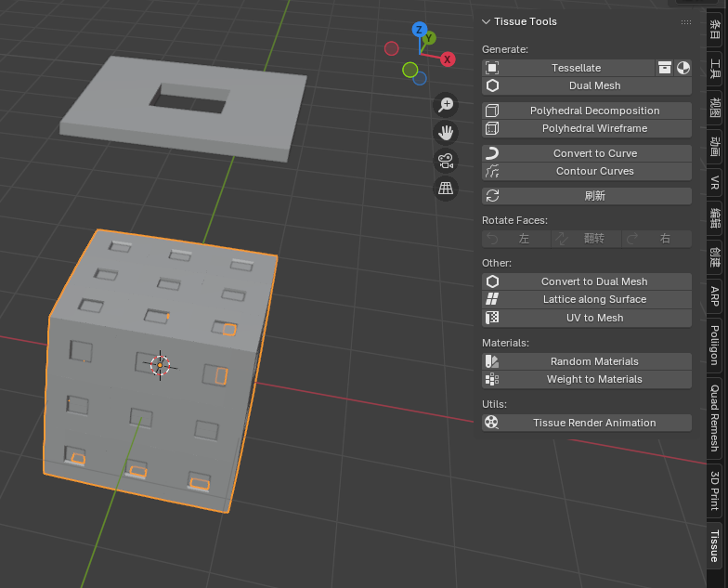Click the Weight to Materials button

click(587, 379)
